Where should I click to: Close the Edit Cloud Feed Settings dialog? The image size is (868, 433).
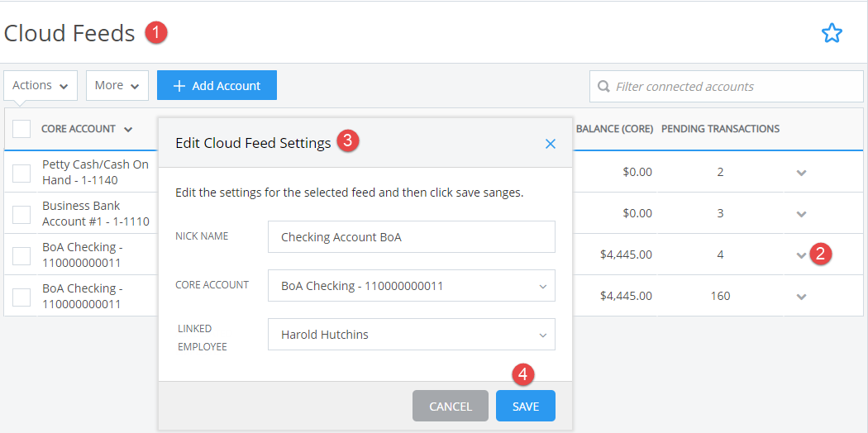pyautogui.click(x=551, y=144)
